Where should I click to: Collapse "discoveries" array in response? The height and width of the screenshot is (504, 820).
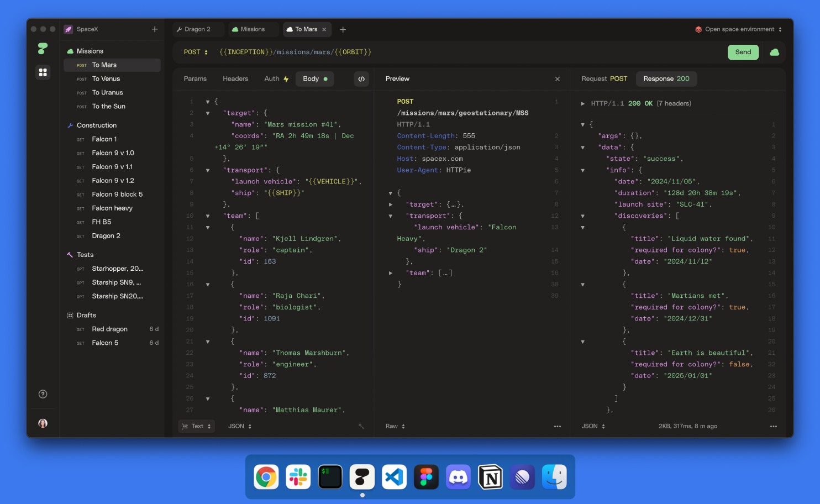[x=583, y=216]
